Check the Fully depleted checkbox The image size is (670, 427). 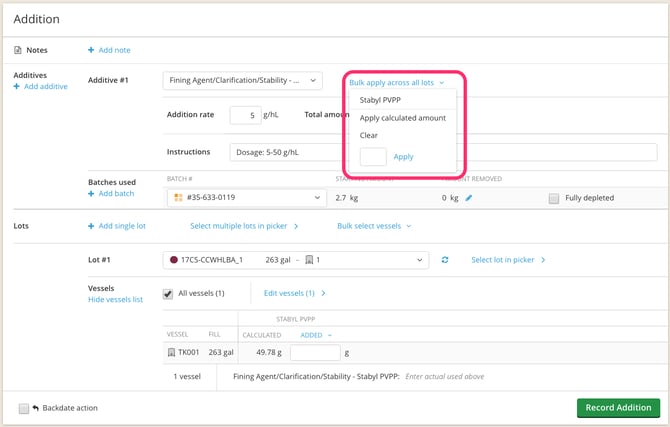point(554,198)
